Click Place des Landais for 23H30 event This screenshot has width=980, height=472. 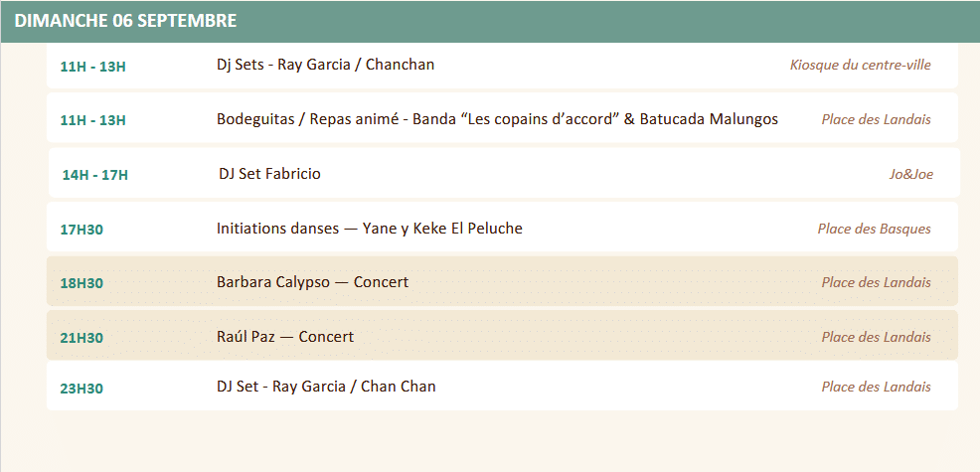[x=876, y=387]
